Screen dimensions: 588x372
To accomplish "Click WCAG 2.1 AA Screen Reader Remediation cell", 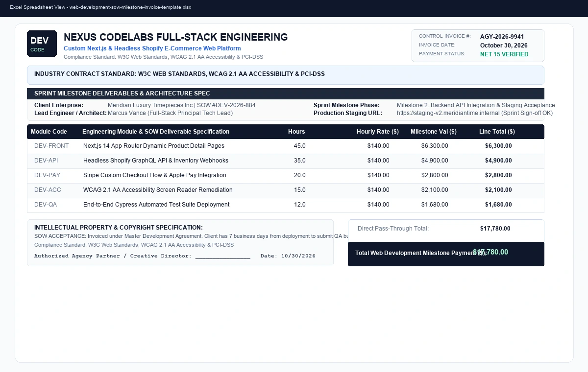I will (x=158, y=190).
